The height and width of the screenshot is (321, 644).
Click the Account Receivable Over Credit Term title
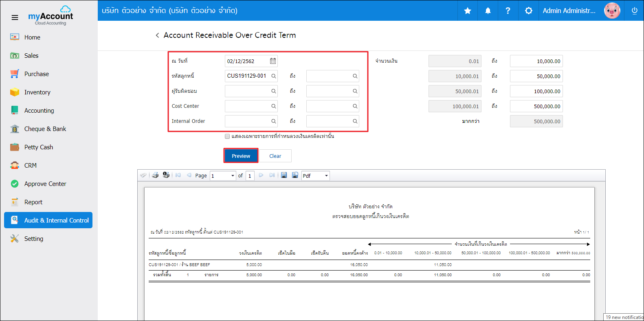pos(230,35)
